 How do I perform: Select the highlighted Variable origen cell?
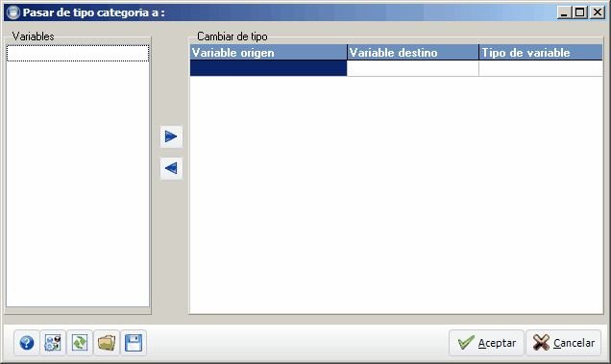click(268, 68)
